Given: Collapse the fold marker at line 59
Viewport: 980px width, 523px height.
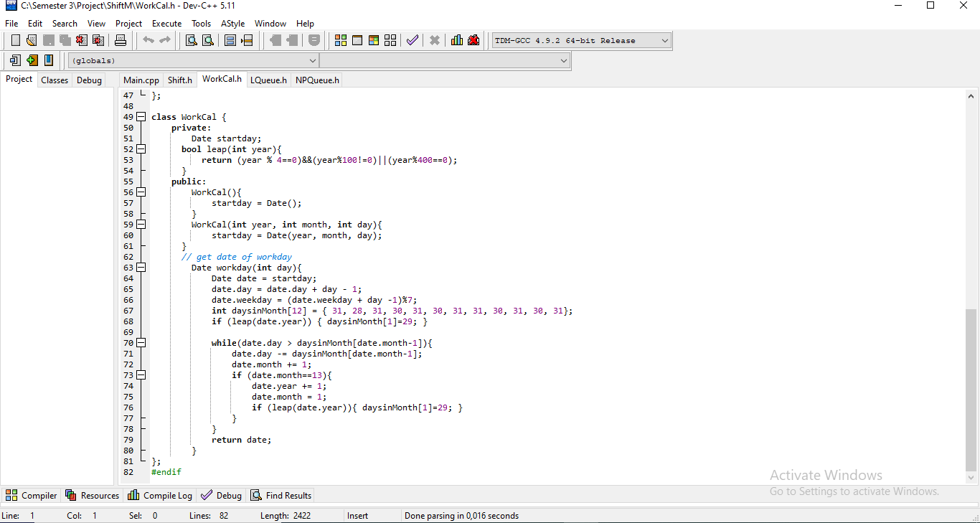Looking at the screenshot, I should tap(141, 225).
